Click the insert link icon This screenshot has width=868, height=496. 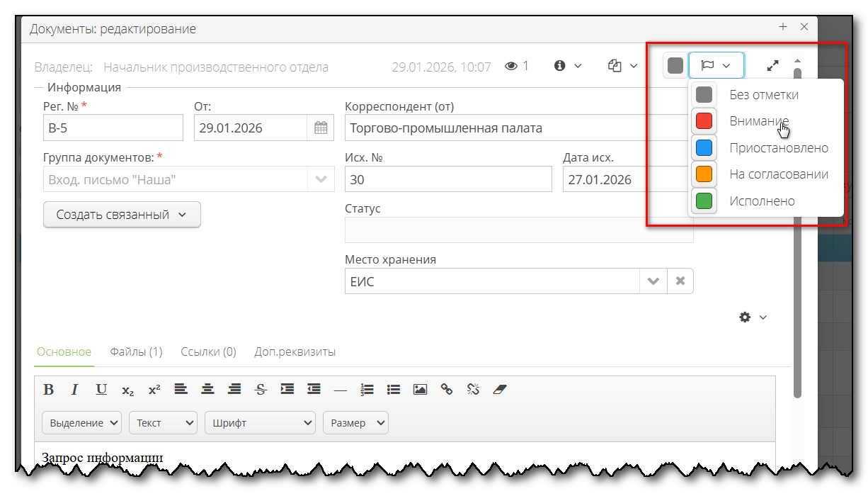tap(446, 389)
